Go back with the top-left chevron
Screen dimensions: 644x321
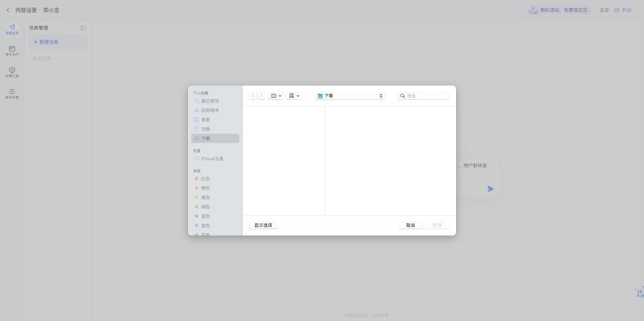(7, 10)
